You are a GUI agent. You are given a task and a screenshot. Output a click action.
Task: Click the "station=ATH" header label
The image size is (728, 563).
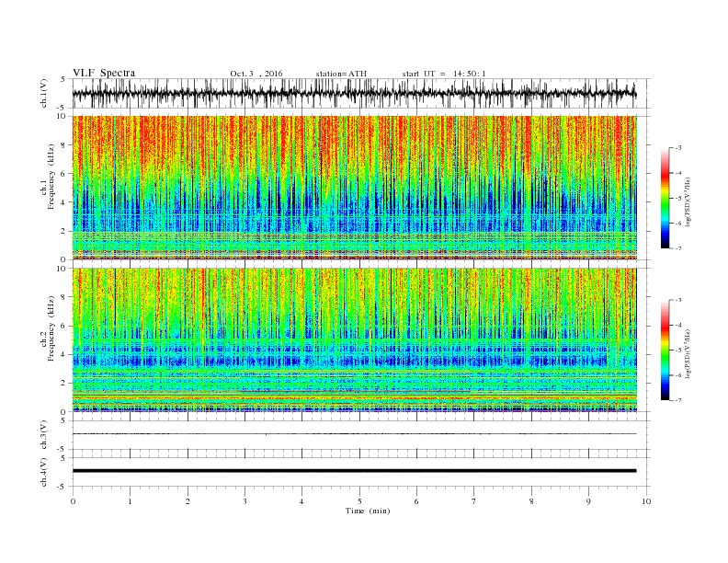point(341,74)
